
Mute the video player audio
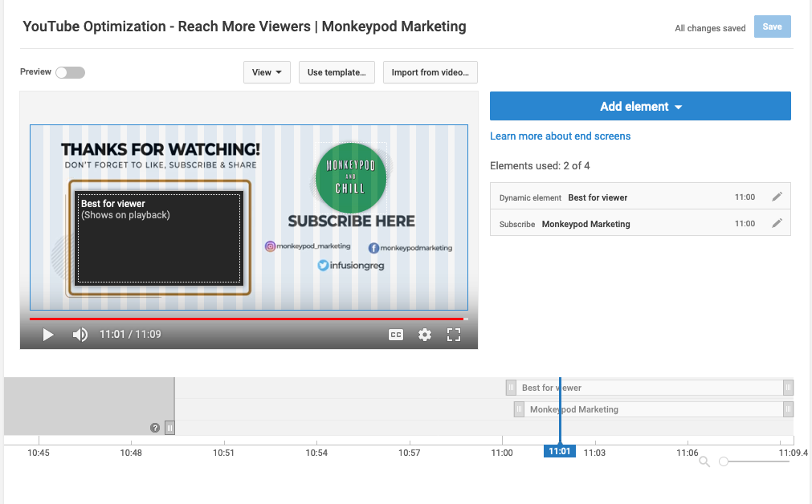pyautogui.click(x=80, y=335)
